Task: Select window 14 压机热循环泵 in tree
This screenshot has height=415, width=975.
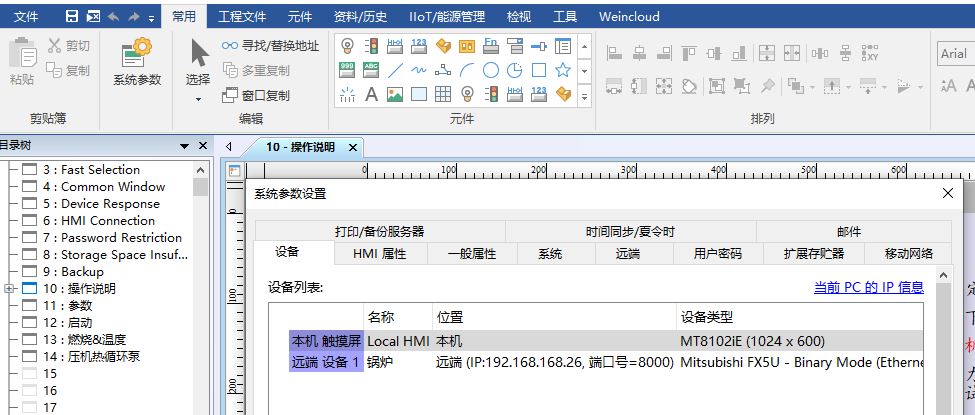Action: click(104, 357)
